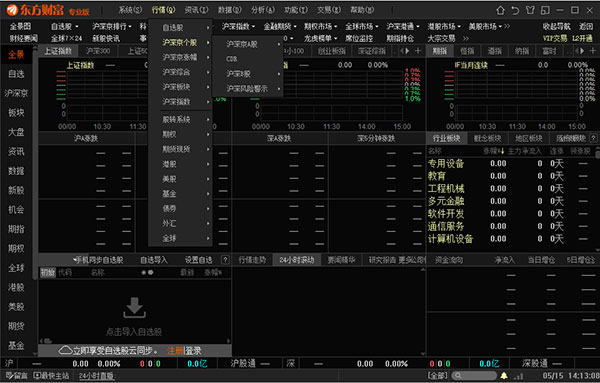Switch to the 概念板块 tab

[487, 138]
